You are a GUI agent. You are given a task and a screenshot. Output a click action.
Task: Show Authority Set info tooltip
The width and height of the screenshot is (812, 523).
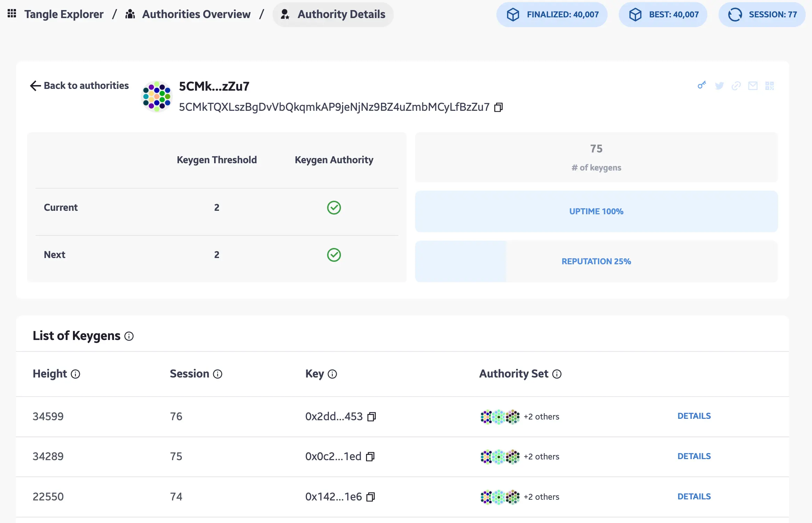557,374
